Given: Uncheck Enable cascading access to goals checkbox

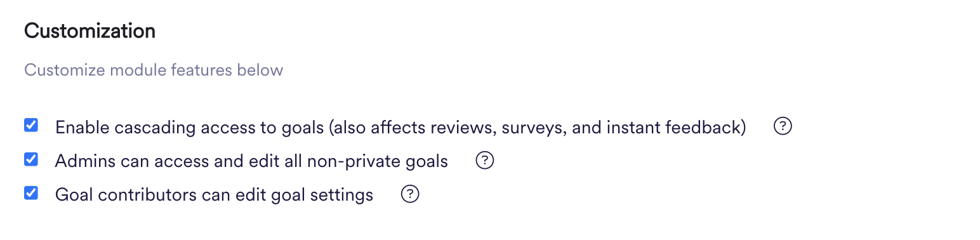Looking at the screenshot, I should pos(30,125).
